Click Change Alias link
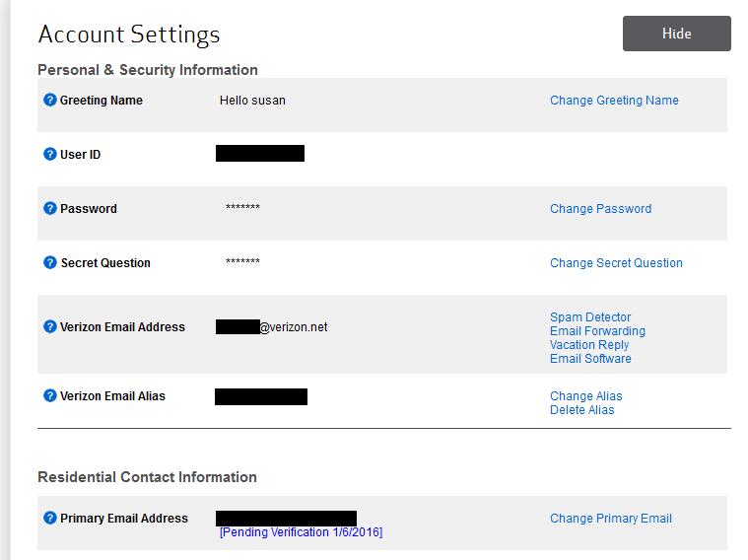Viewport: 748px width, 560px height. [586, 396]
